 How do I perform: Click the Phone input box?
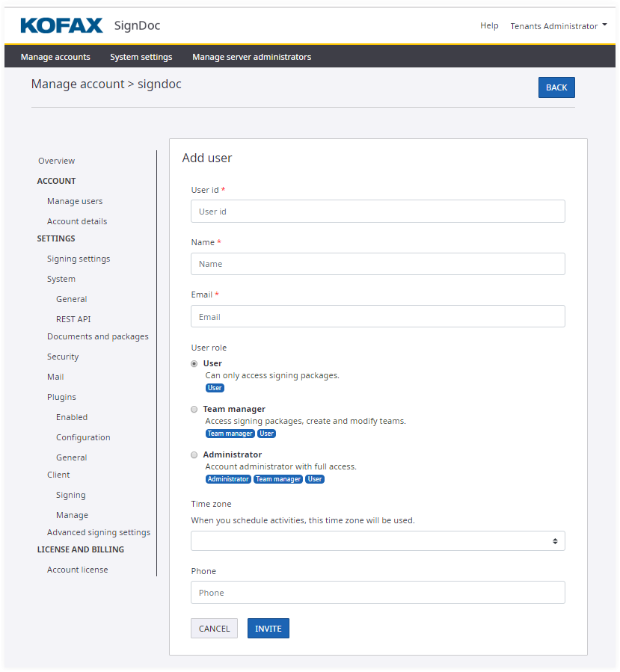coord(378,593)
